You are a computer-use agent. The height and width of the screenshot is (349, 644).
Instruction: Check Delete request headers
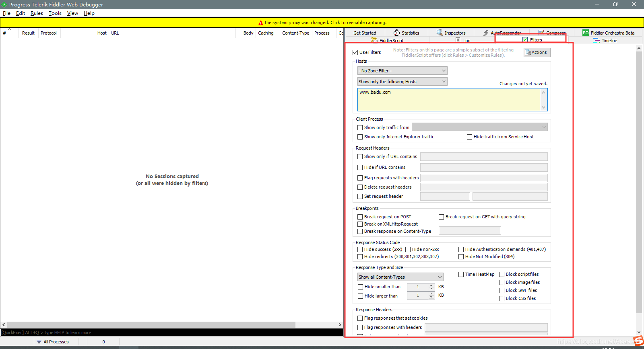360,187
